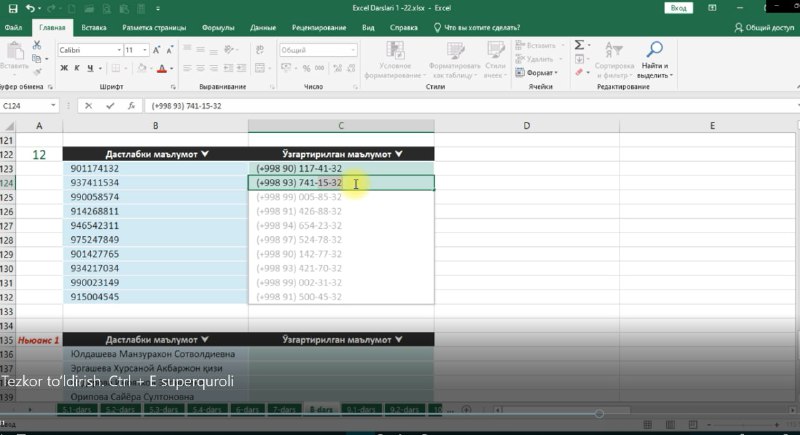Apply percent style to the cell
This screenshot has width=800, height=435.
[x=306, y=68]
